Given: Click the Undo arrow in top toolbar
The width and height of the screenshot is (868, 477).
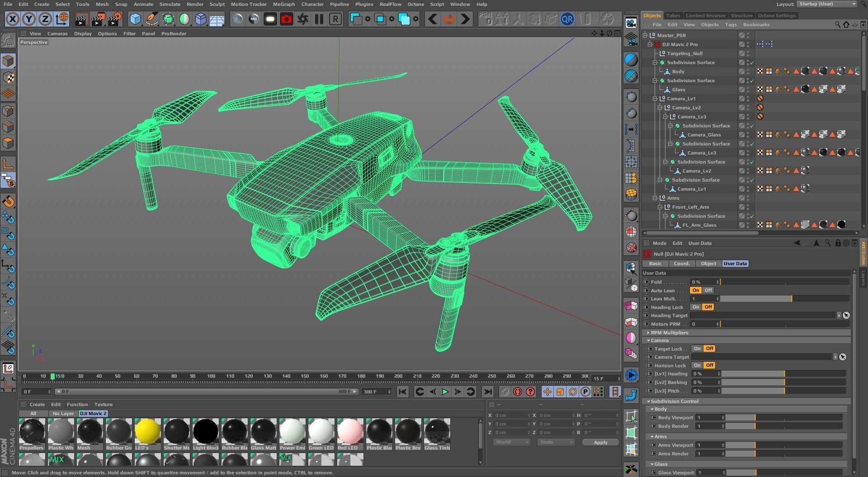Looking at the screenshot, I should click(432, 19).
